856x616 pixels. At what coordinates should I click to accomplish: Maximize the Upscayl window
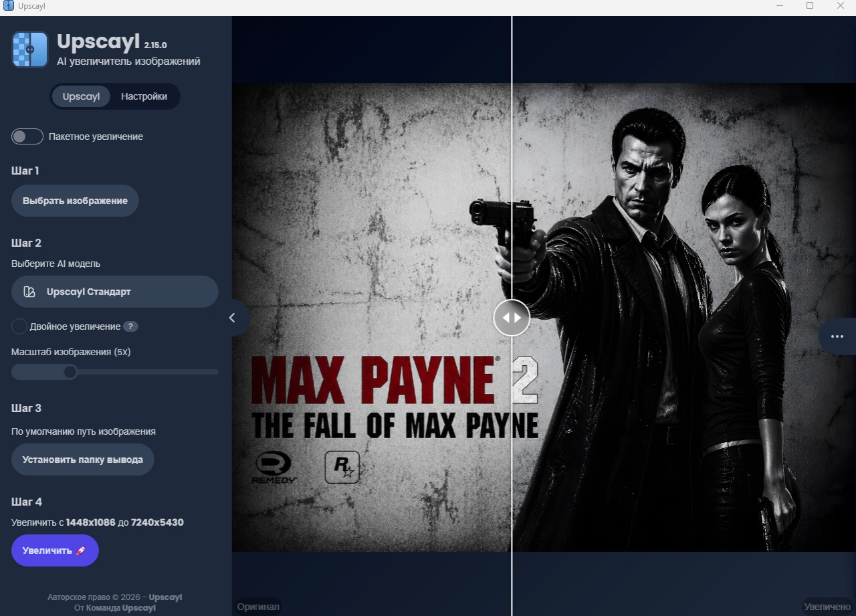810,6
